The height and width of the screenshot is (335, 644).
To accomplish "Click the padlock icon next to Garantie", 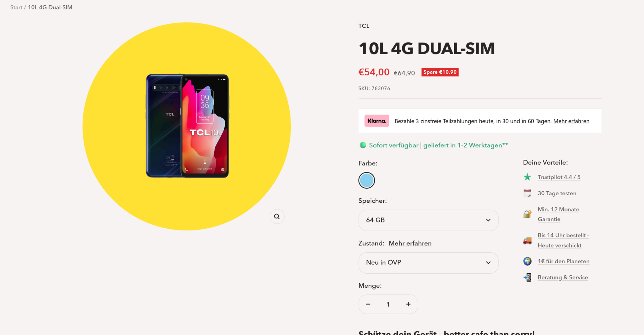I will click(527, 214).
